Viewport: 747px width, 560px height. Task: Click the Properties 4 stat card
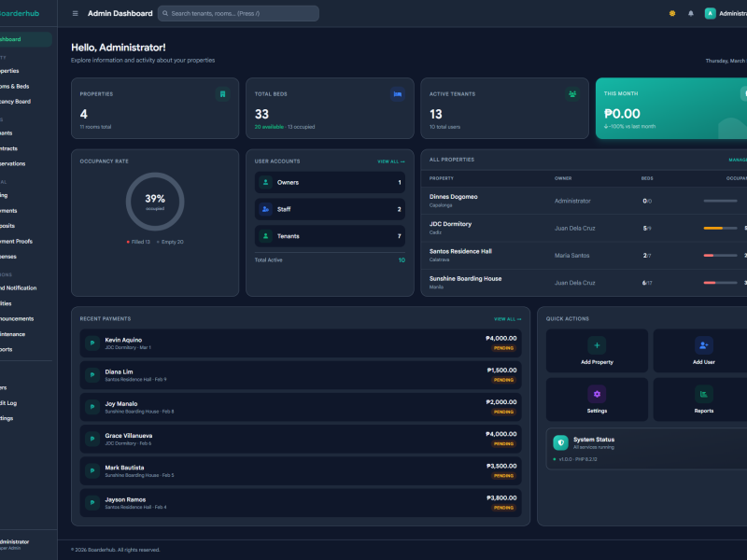click(x=155, y=108)
